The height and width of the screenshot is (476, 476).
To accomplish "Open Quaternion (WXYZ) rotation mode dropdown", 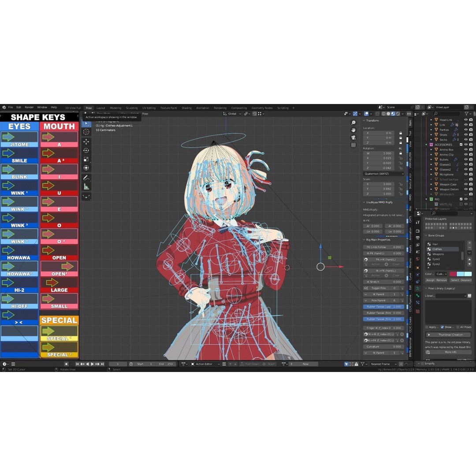I will click(x=384, y=174).
